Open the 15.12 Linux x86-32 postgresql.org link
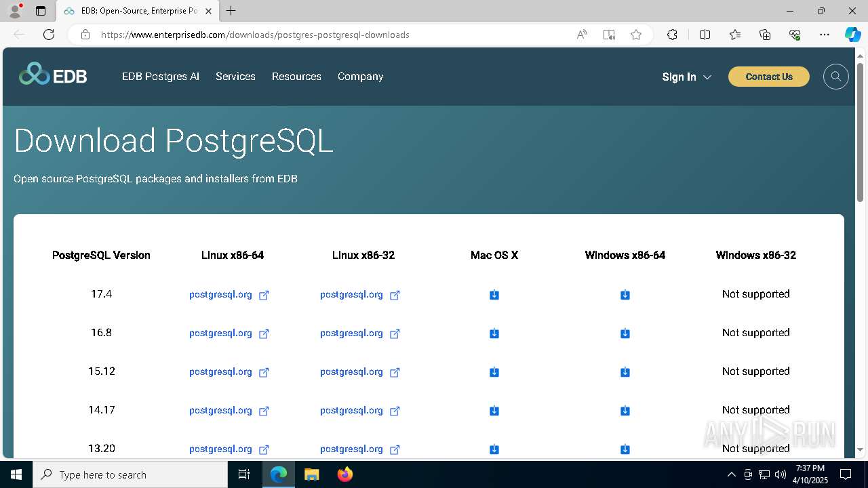868x488 pixels. (x=360, y=372)
